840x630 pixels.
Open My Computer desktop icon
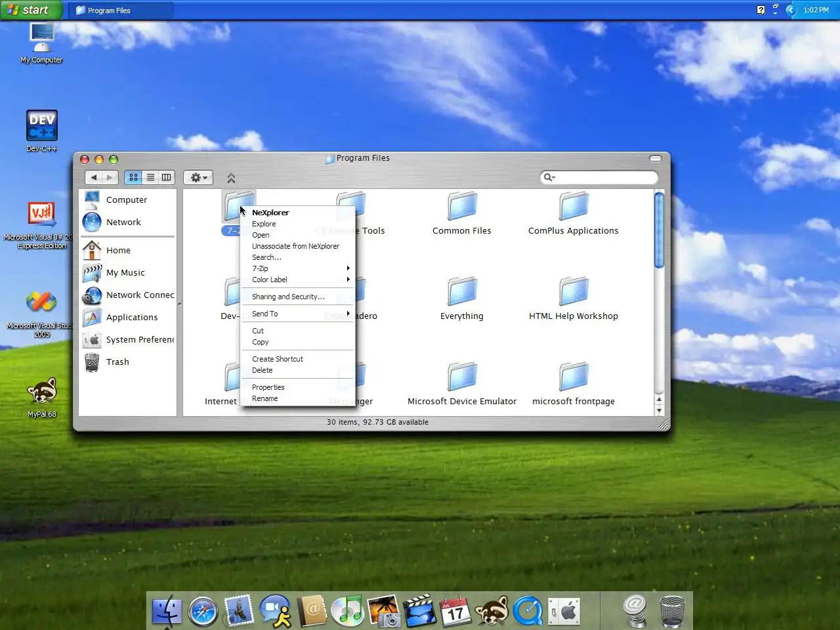(x=41, y=43)
